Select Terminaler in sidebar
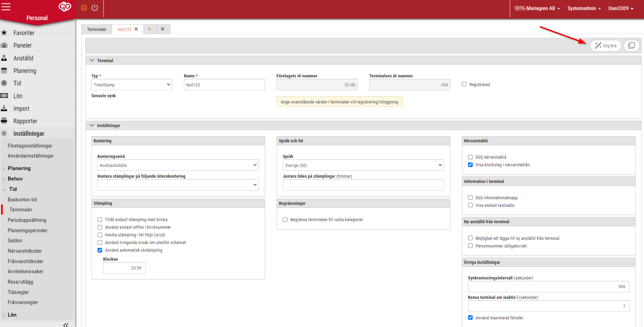 click(21, 210)
